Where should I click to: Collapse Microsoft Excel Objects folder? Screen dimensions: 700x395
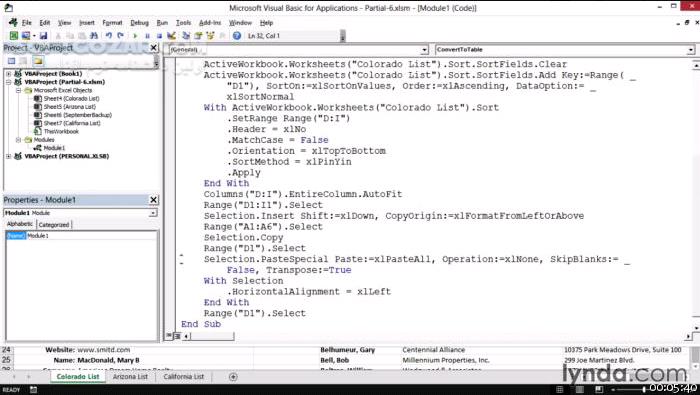(18, 90)
